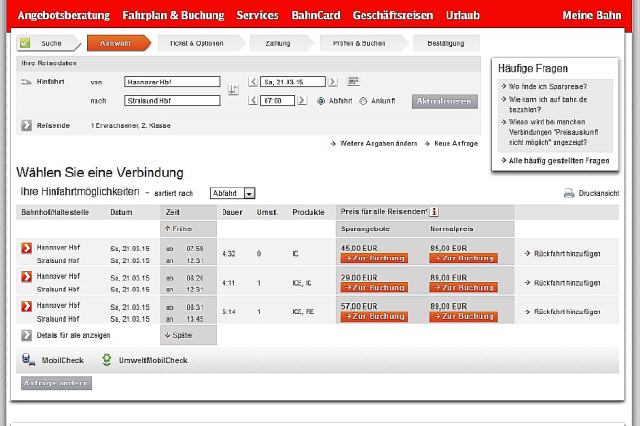Go to previous date arrow
Viewport: 640px width, 426px height.
253,82
